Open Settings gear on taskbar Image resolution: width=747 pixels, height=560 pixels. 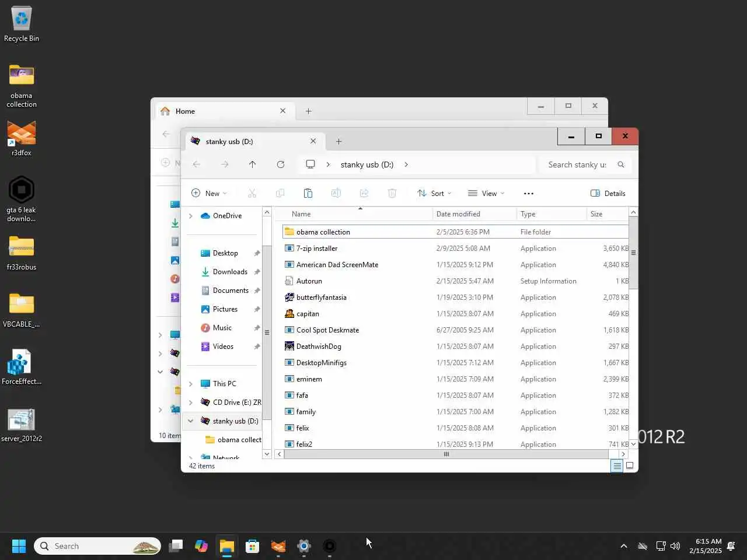pos(304,546)
